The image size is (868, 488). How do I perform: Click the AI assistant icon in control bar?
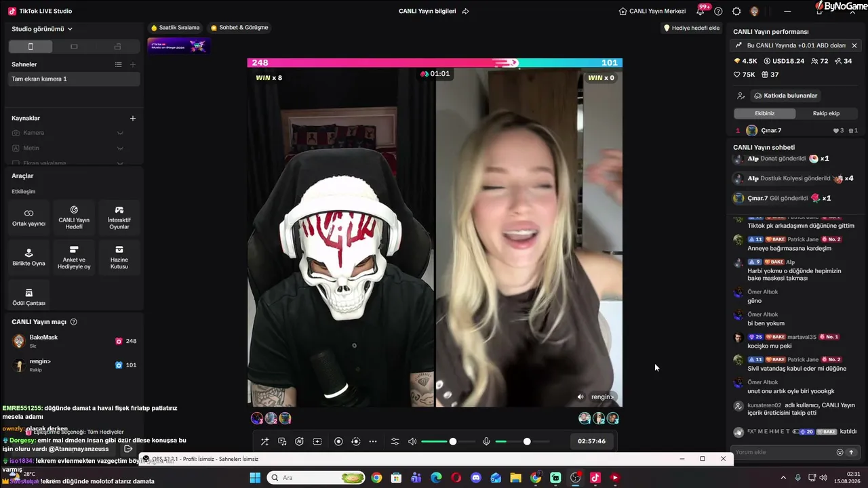coord(300,441)
